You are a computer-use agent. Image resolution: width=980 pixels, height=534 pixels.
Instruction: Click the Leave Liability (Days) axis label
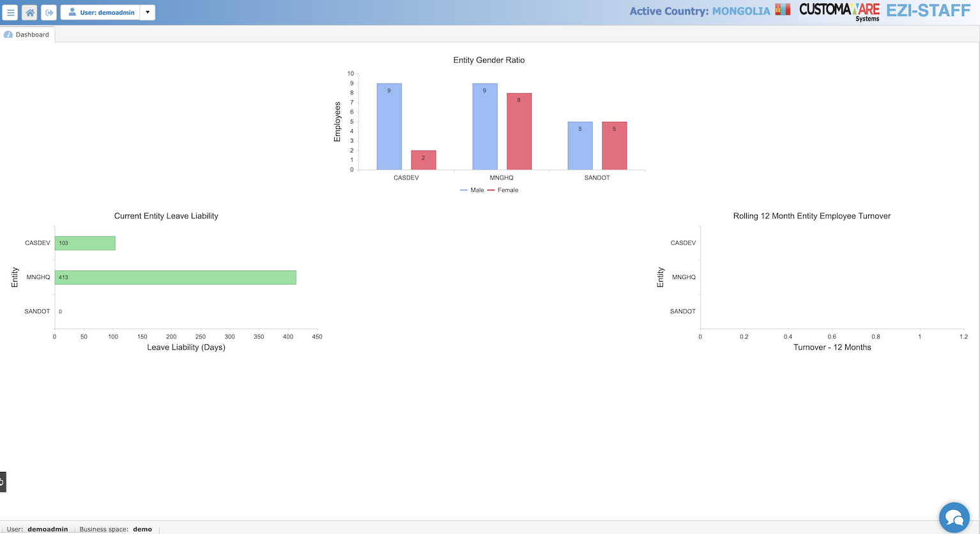[186, 347]
